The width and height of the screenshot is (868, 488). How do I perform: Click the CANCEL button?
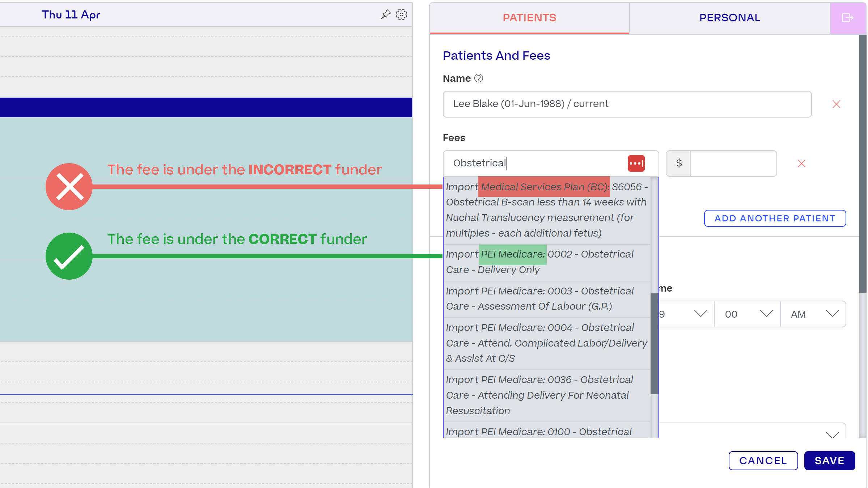763,461
